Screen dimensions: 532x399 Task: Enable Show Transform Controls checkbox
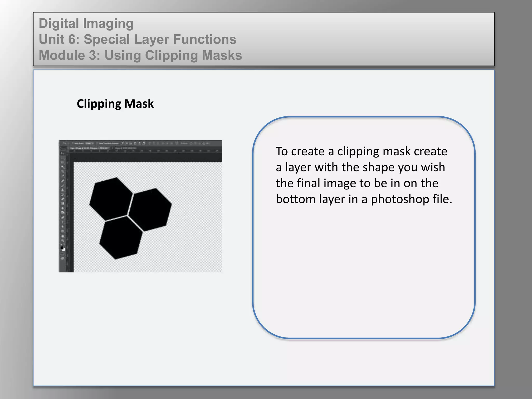point(97,143)
